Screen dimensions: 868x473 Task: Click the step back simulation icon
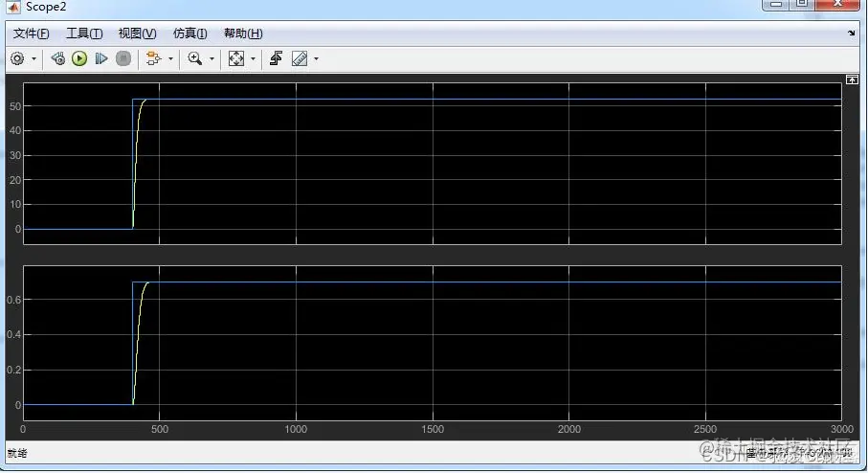[57, 58]
